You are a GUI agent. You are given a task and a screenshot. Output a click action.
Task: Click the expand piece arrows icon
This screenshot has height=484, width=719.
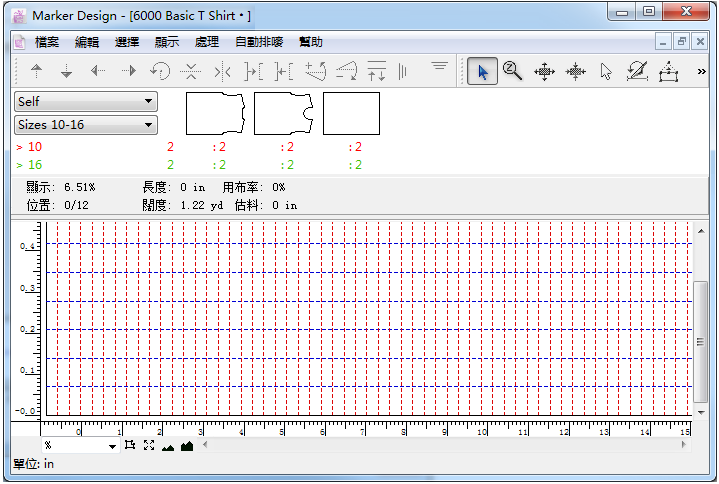[x=544, y=72]
